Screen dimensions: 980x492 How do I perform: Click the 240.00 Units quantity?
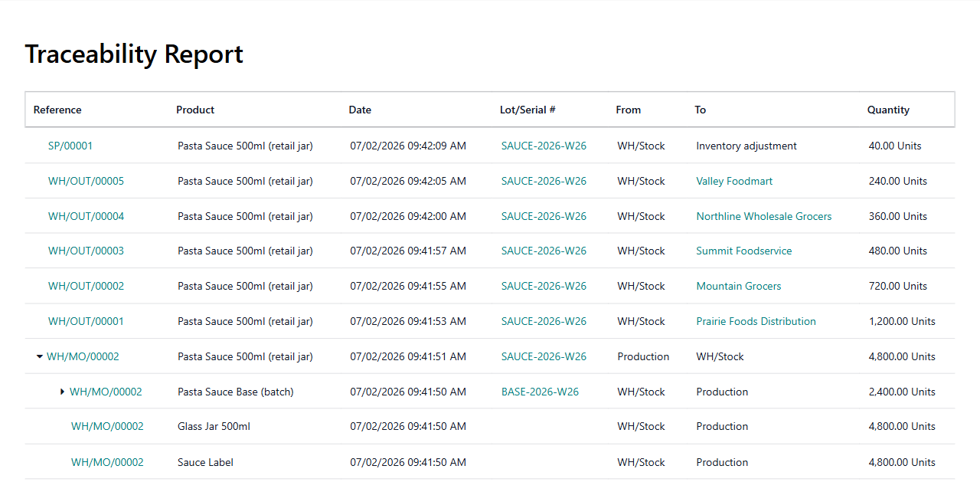point(897,181)
